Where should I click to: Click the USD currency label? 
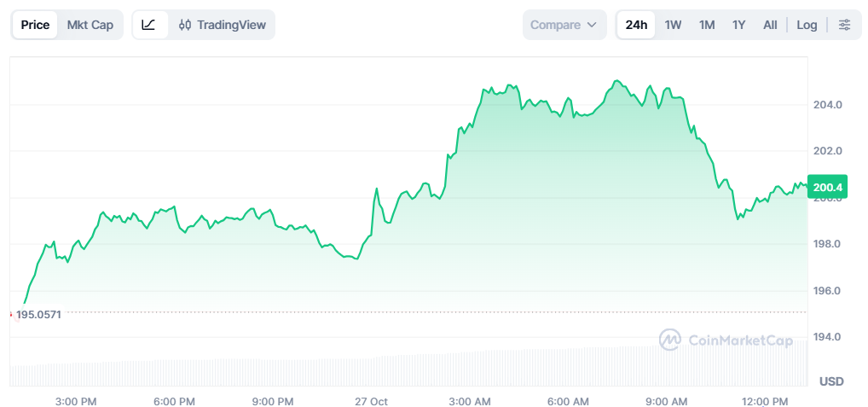[x=831, y=381]
